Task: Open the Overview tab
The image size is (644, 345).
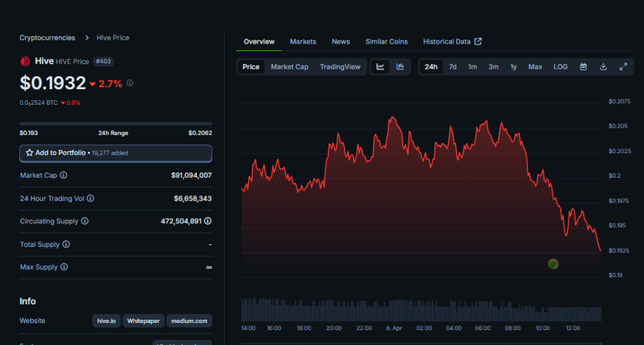Action: tap(259, 41)
